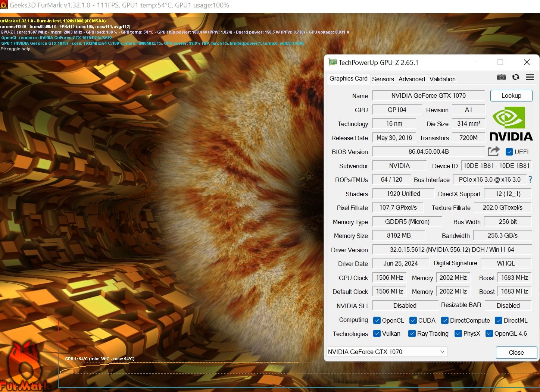Image resolution: width=540 pixels, height=392 pixels.
Task: Click the Die Size value 314 mm²
Action: [468, 123]
